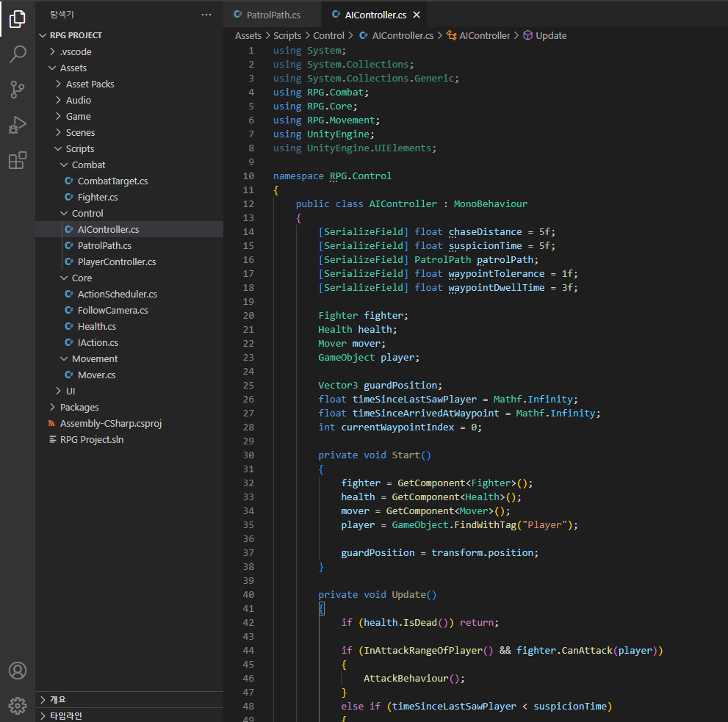Open the Source Control view
728x722 pixels.
click(x=18, y=90)
